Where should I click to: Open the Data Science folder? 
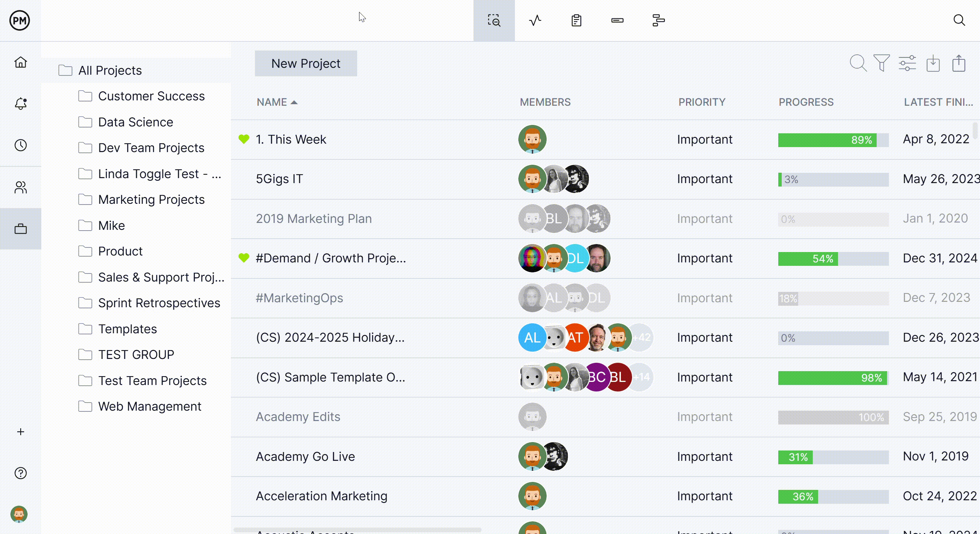pyautogui.click(x=136, y=122)
